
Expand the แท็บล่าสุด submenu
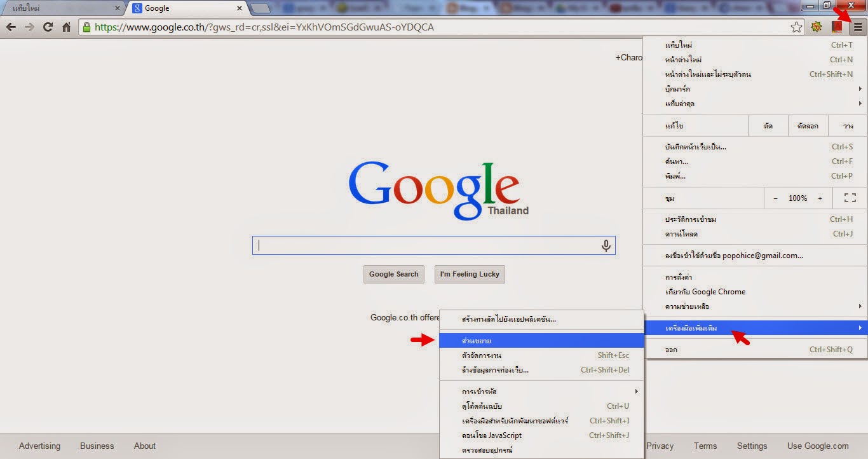tap(755, 104)
